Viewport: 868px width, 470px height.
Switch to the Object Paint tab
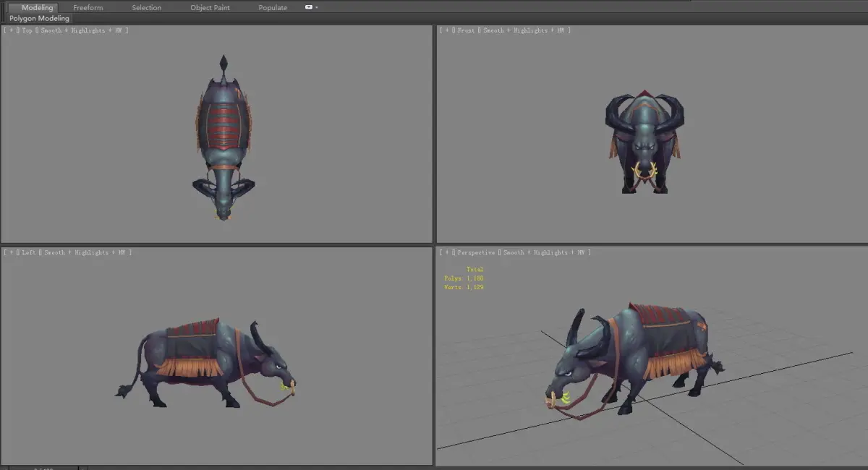(x=210, y=7)
